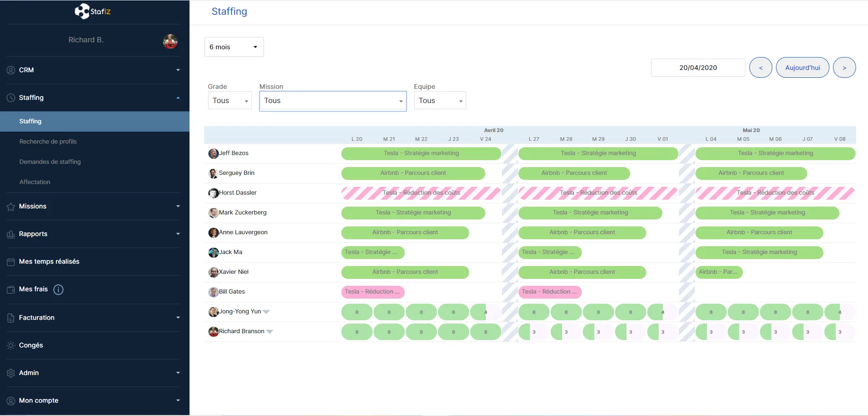Click Jong-Yong Yun avatar photo
The height and width of the screenshot is (416, 868).
pos(213,312)
